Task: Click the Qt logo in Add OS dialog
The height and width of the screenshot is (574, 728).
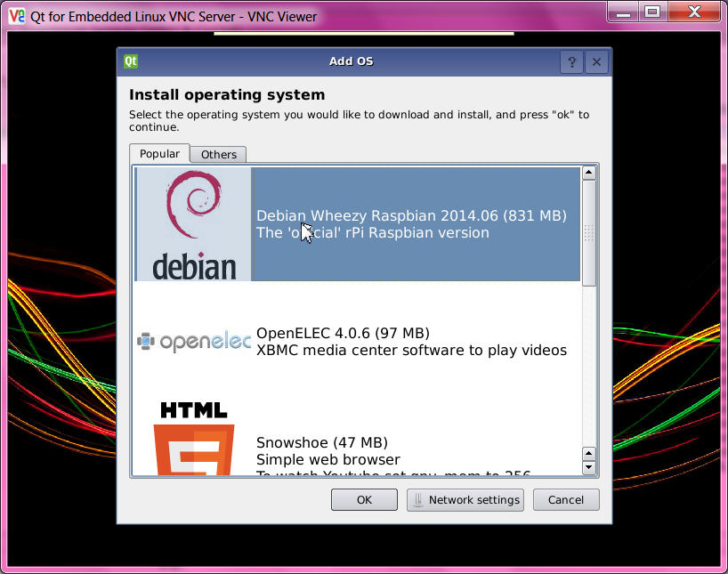Action: click(x=131, y=61)
